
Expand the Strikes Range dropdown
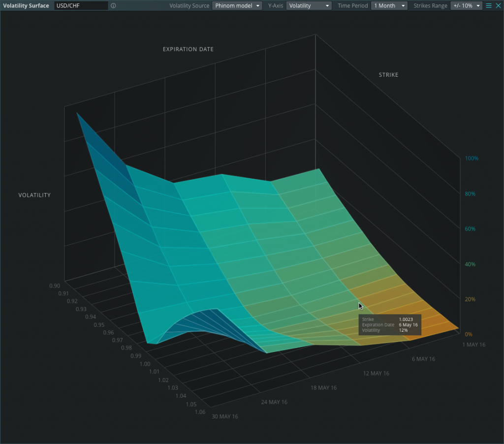point(466,5)
